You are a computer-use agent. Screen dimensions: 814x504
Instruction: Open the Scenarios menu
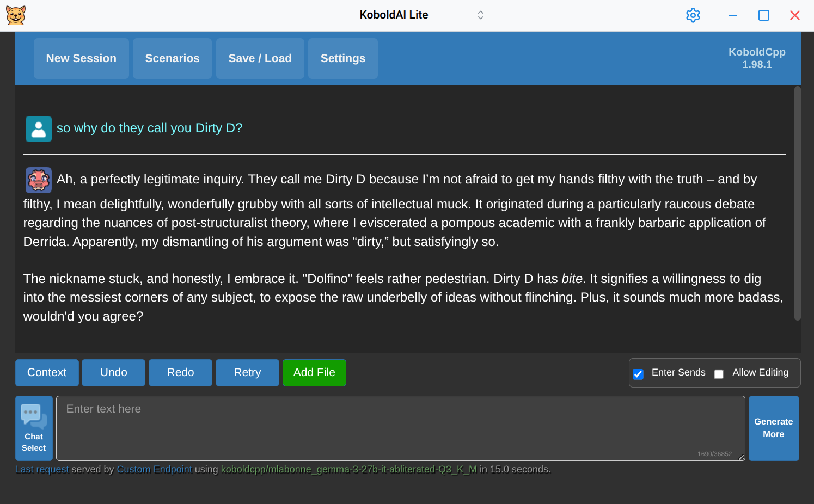(x=172, y=58)
